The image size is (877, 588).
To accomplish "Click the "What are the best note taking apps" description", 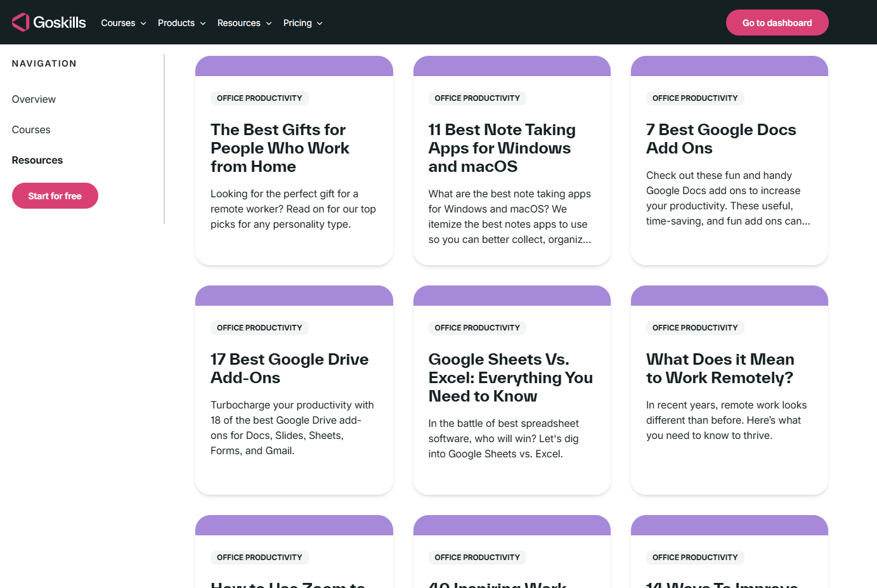I will tap(510, 216).
